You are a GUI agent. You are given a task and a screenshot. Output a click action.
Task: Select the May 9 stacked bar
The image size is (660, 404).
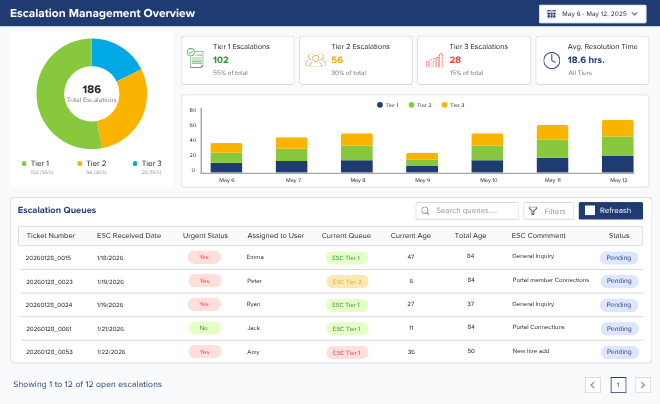[x=422, y=163]
